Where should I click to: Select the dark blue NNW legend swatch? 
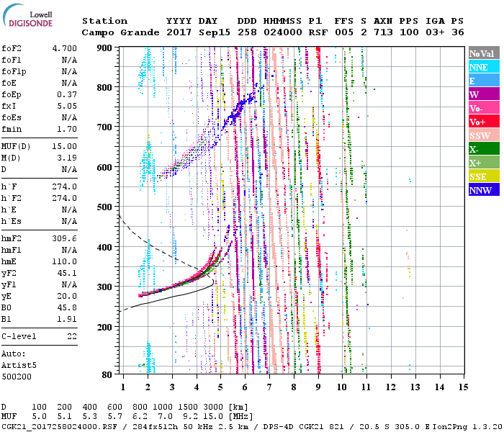pos(483,190)
